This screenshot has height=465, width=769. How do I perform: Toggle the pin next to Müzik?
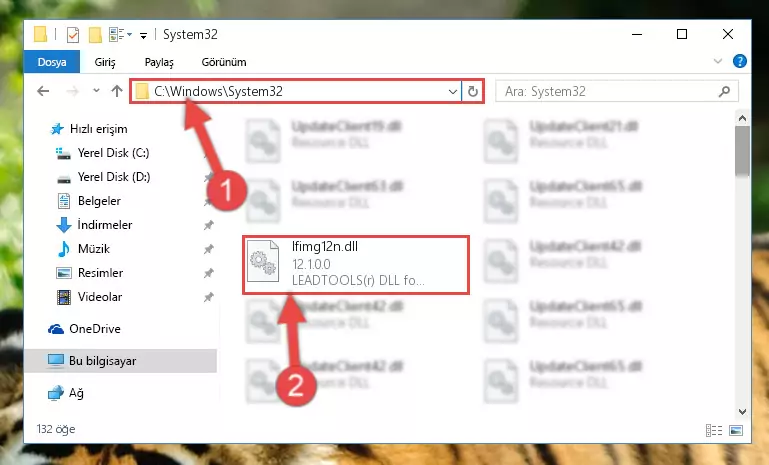208,249
